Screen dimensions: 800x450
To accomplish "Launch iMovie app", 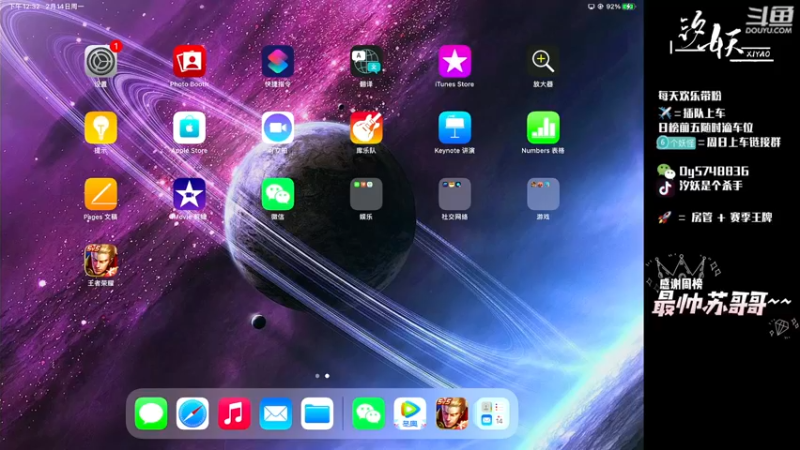I will [x=189, y=194].
